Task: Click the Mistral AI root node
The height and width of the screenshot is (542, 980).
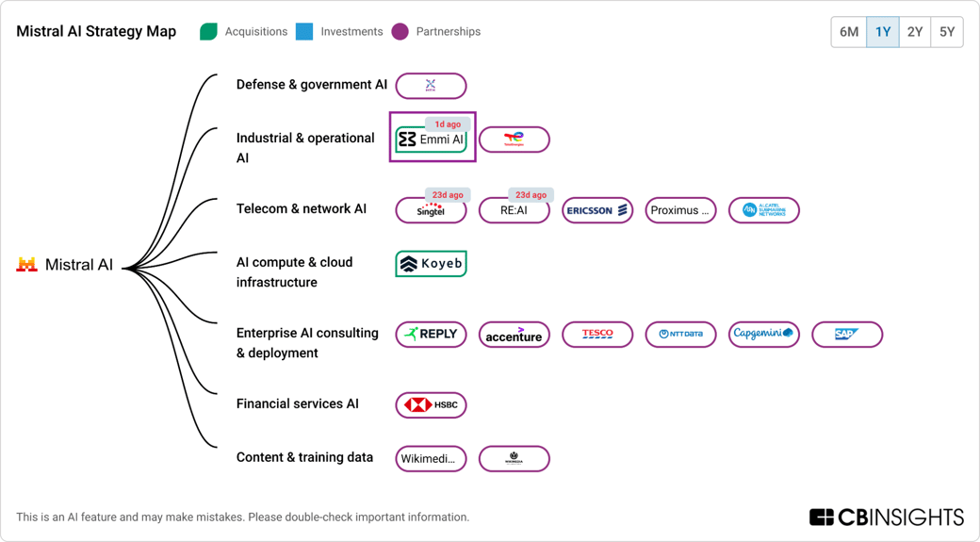Action: coord(65,265)
